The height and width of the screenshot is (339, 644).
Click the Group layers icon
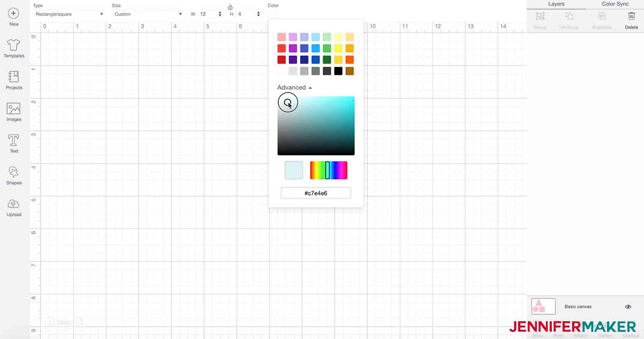pos(540,16)
